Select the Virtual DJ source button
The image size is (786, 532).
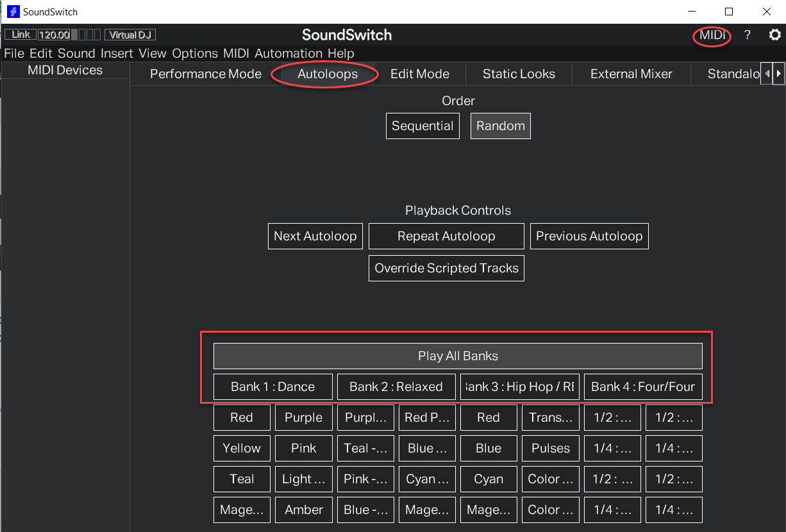tap(130, 35)
